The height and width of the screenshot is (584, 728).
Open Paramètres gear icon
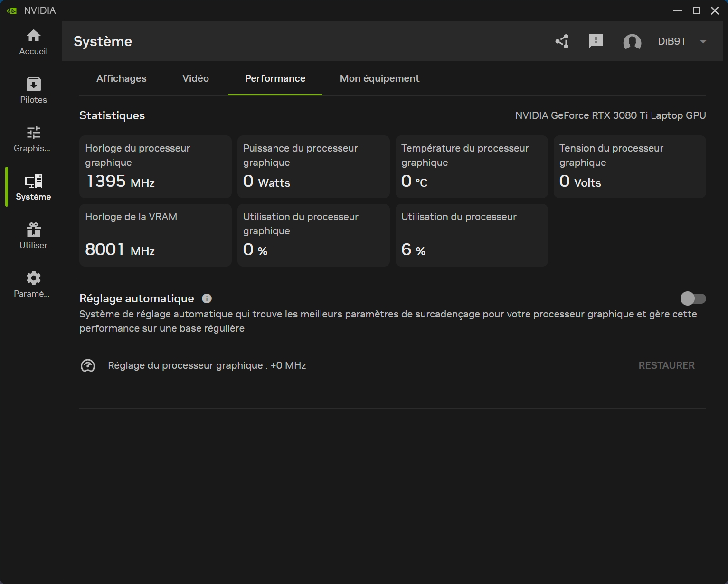pyautogui.click(x=33, y=278)
